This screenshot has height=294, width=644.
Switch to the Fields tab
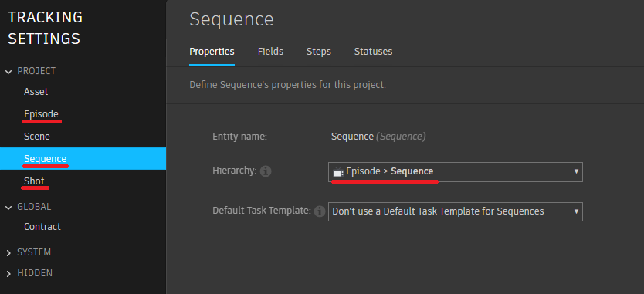[271, 52]
